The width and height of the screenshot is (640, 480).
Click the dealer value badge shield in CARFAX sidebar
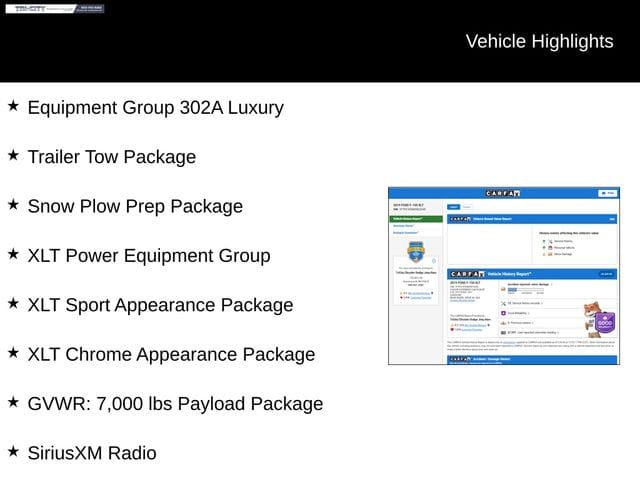pos(415,251)
